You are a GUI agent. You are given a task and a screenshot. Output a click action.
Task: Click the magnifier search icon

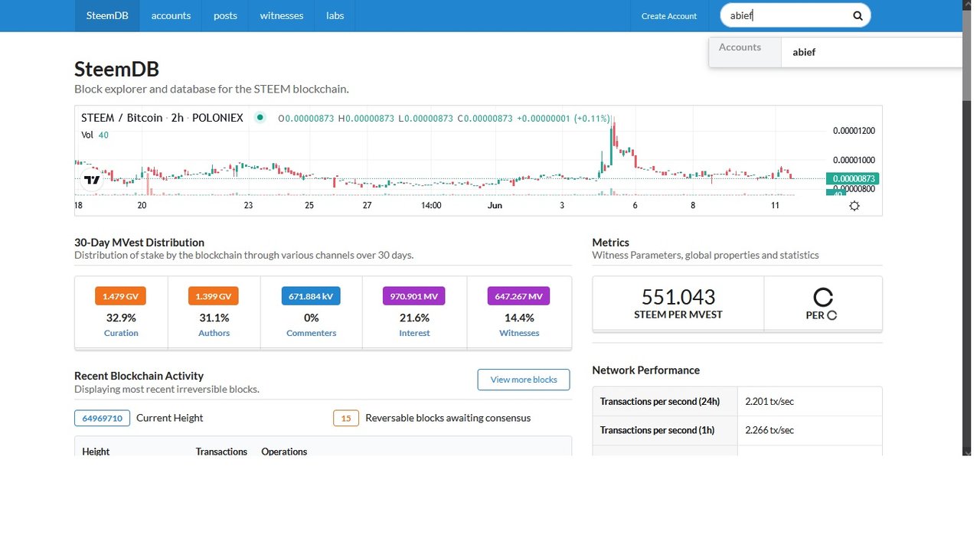(x=857, y=15)
